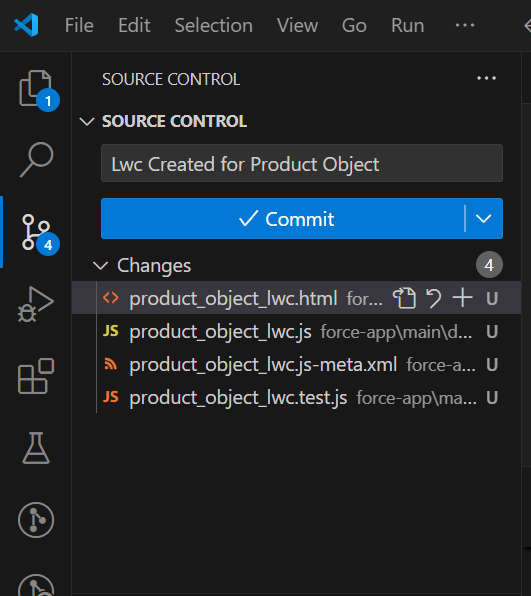
Task: Click Open File icon for product_object_lwc.html
Action: point(404,298)
